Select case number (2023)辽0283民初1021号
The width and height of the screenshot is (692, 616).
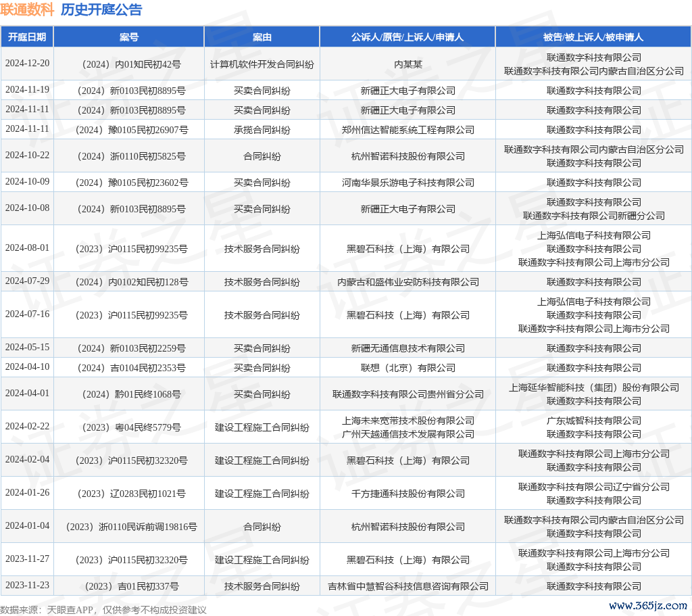click(x=132, y=493)
